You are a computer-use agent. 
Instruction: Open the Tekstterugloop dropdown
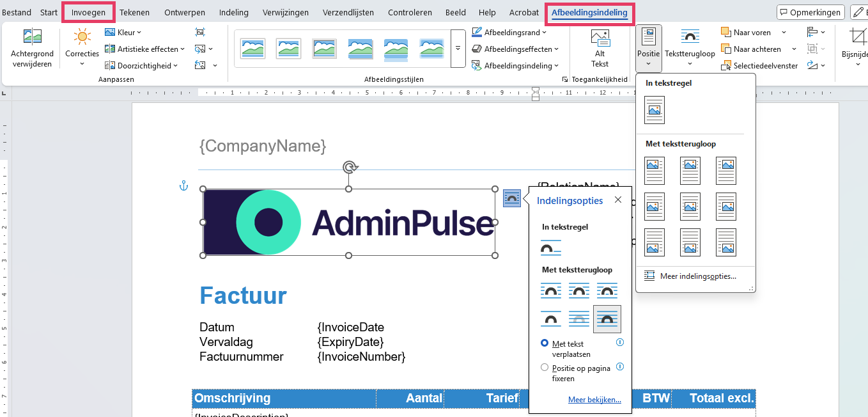(690, 48)
